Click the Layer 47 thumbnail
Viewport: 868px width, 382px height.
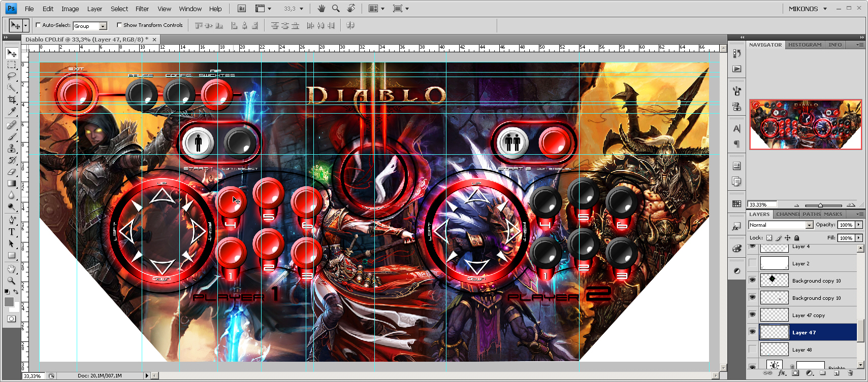tap(774, 332)
